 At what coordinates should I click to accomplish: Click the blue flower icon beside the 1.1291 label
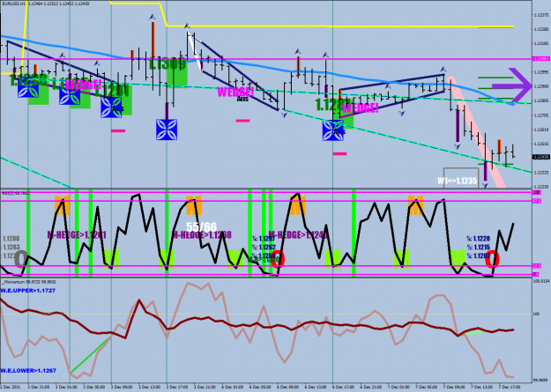[x=111, y=107]
